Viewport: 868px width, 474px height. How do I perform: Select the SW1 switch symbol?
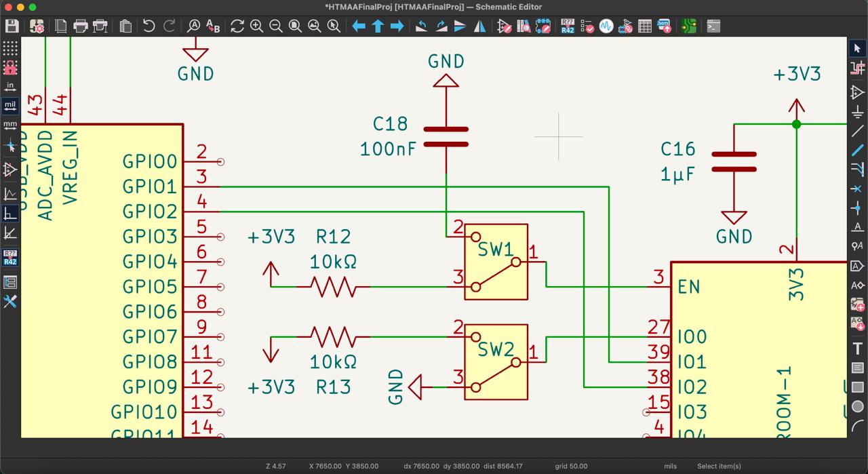(496, 262)
